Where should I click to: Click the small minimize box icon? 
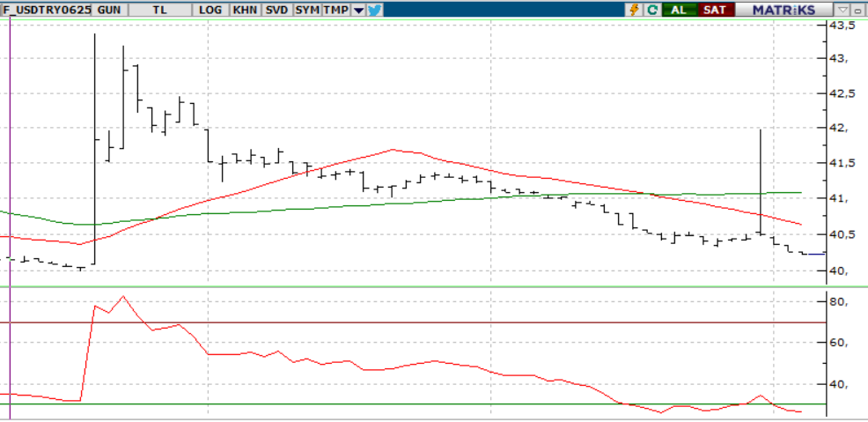[x=858, y=10]
